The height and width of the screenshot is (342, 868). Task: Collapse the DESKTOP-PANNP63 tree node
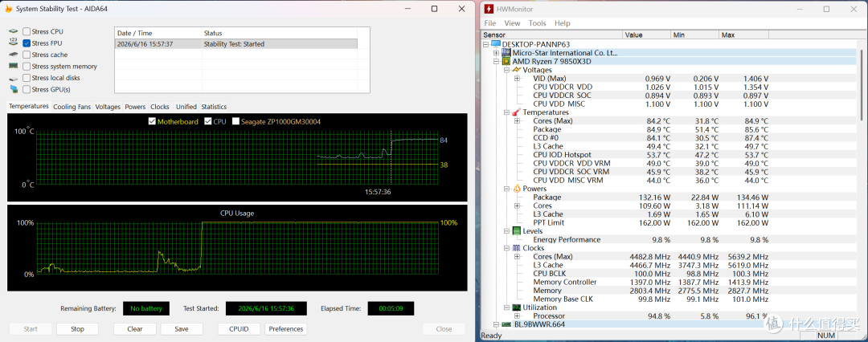click(x=486, y=44)
